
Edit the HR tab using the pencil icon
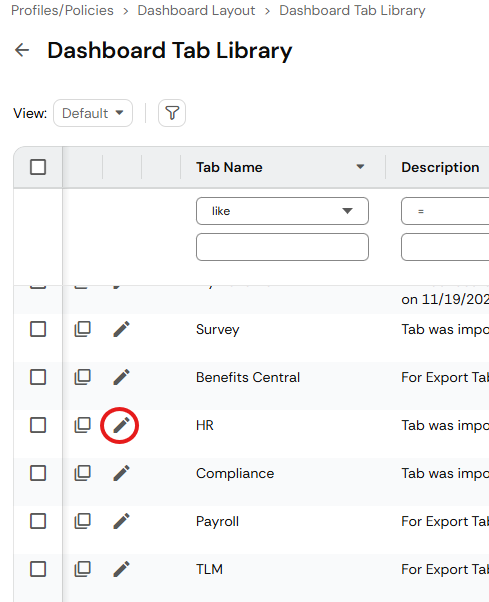121,425
